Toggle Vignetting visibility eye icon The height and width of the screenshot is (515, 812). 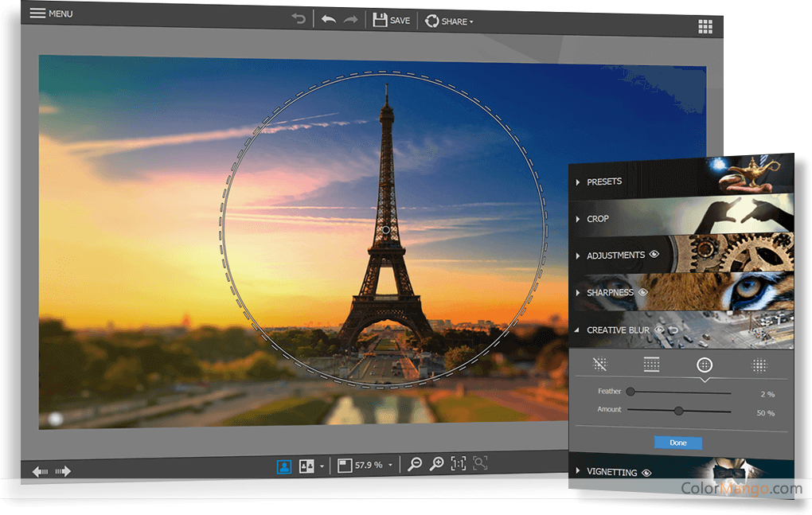pos(646,472)
